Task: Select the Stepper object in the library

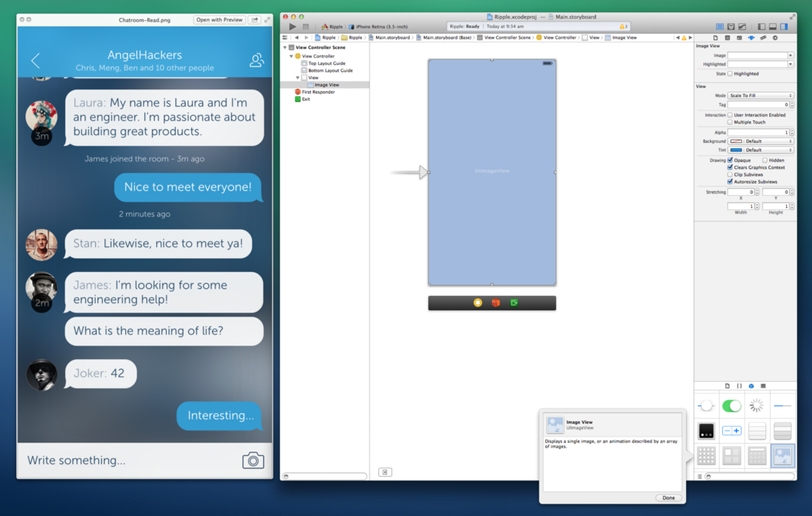Action: [x=732, y=430]
